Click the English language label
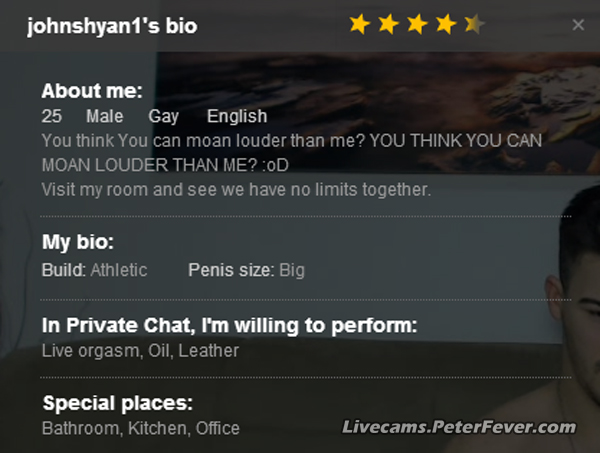This screenshot has width=600, height=453. [237, 117]
